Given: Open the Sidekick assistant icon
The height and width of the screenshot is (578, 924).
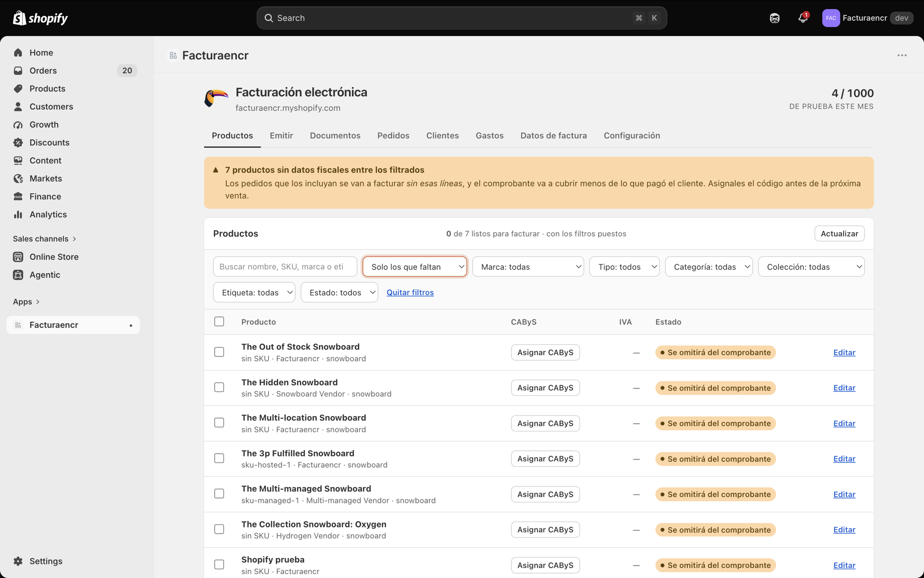Looking at the screenshot, I should [x=774, y=18].
